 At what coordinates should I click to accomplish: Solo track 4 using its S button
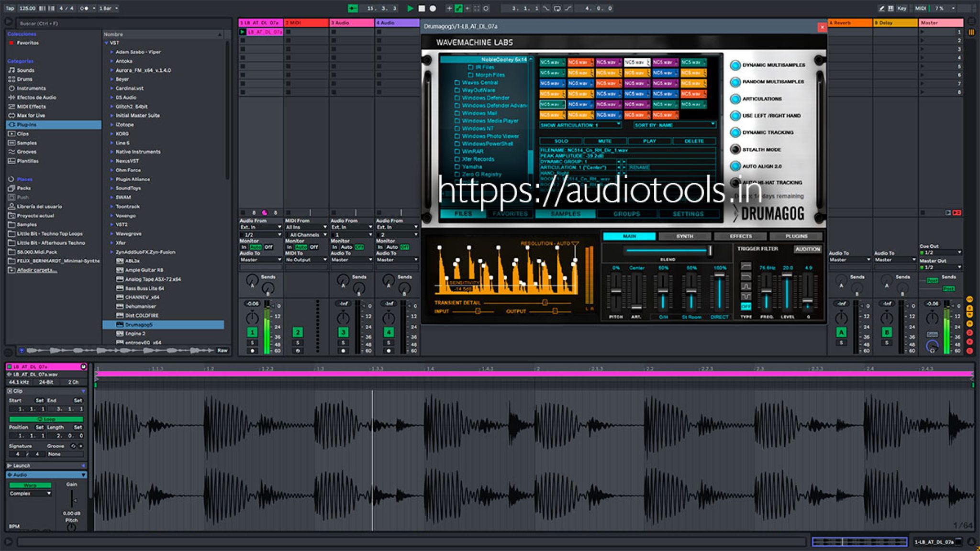tap(389, 343)
